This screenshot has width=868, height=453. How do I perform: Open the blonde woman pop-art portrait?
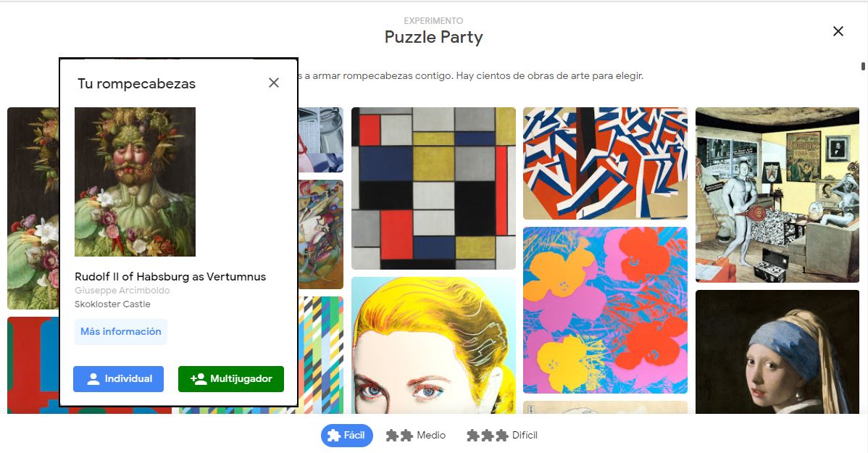coord(433,346)
